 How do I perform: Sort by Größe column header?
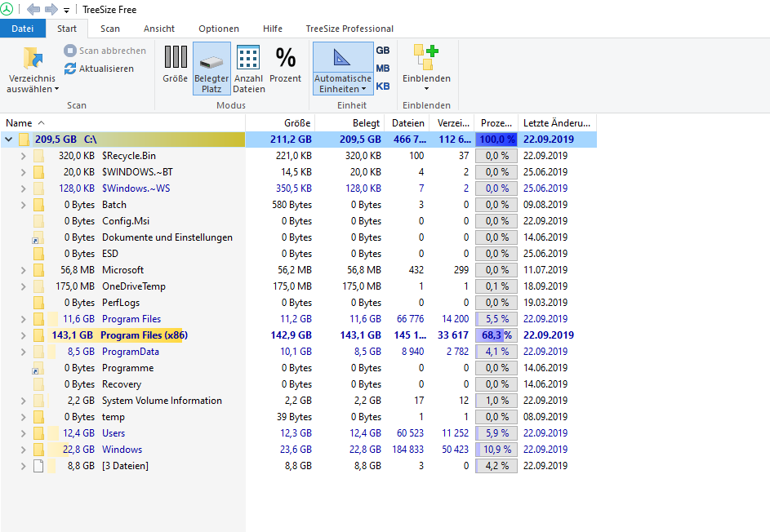pyautogui.click(x=280, y=122)
